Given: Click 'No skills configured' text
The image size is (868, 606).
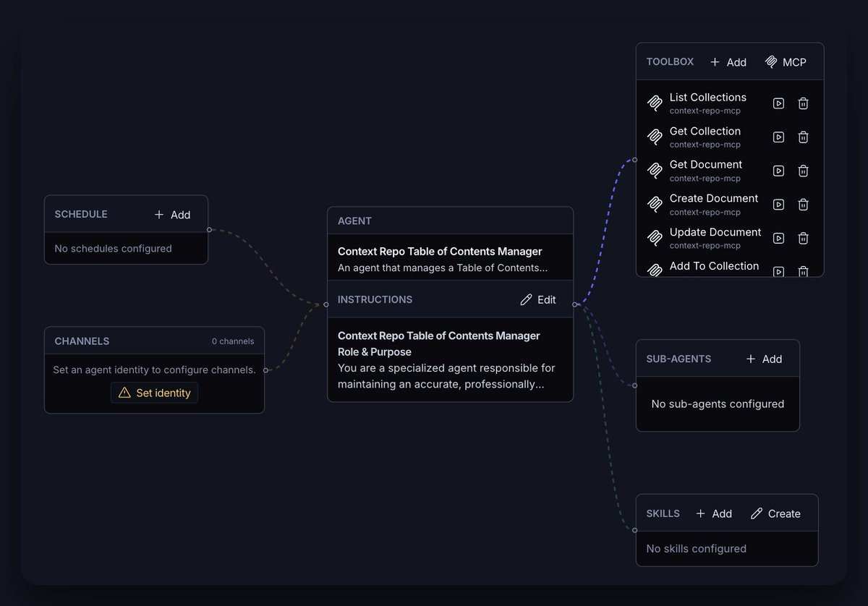Looking at the screenshot, I should (x=697, y=549).
